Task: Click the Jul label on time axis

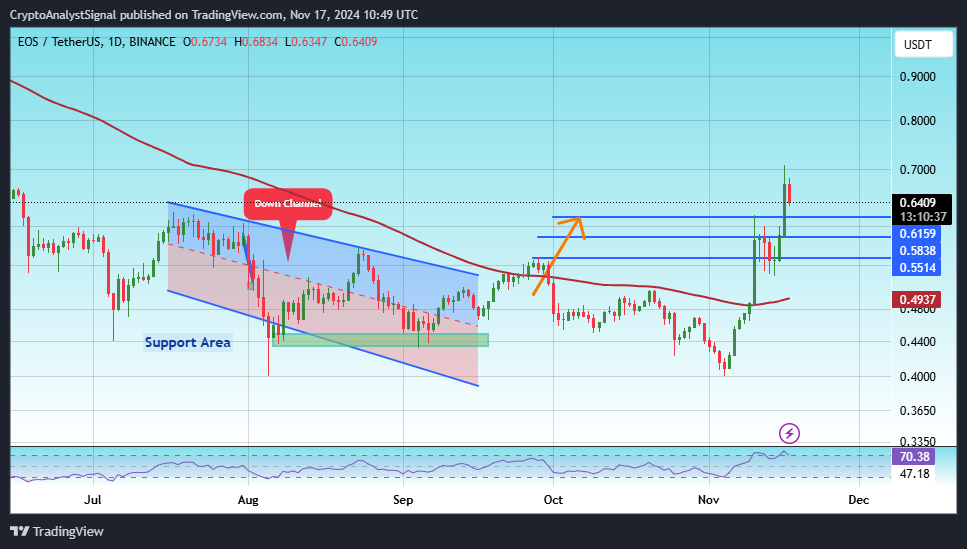Action: point(93,499)
